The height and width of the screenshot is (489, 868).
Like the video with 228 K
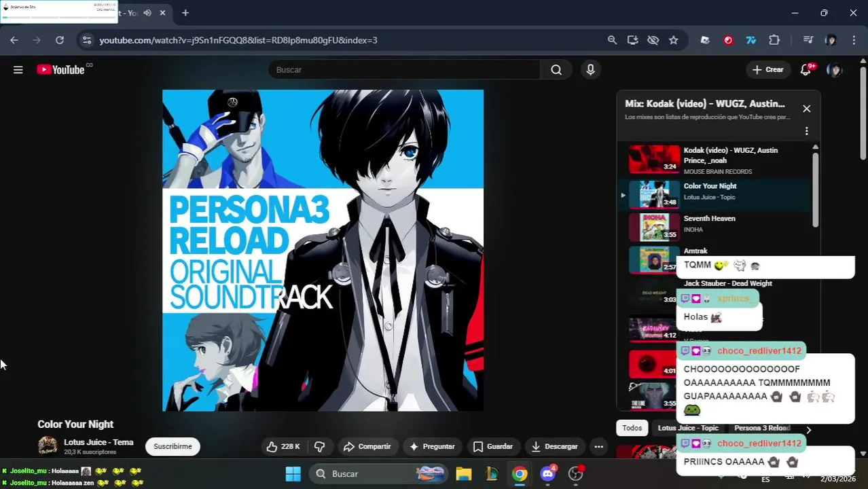click(283, 446)
